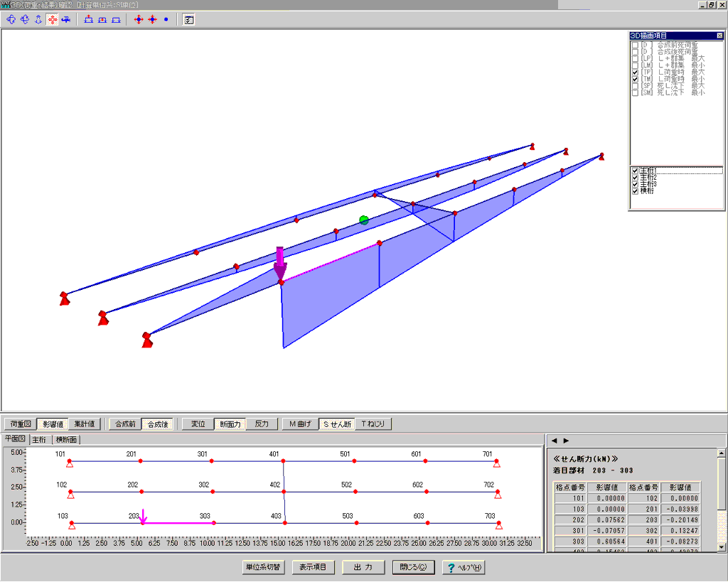Select the anchor-shaped rotate tool
This screenshot has height=582, width=728.
[38, 19]
